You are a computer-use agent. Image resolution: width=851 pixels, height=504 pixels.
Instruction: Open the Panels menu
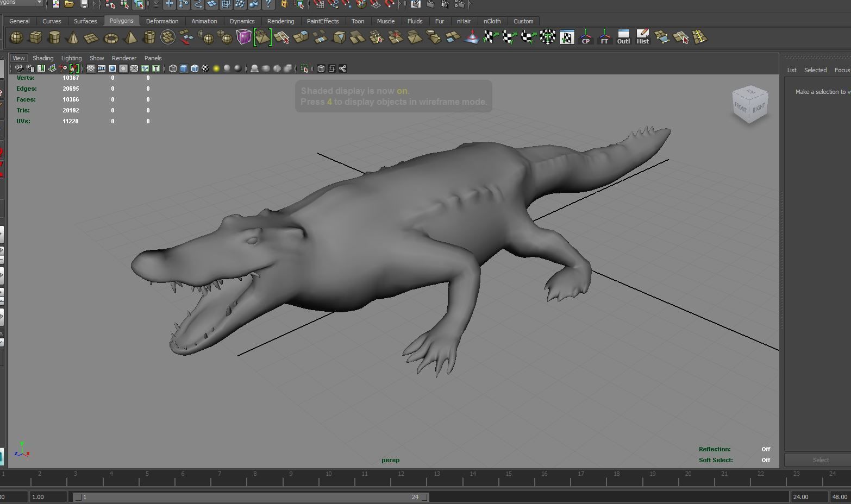click(x=153, y=58)
